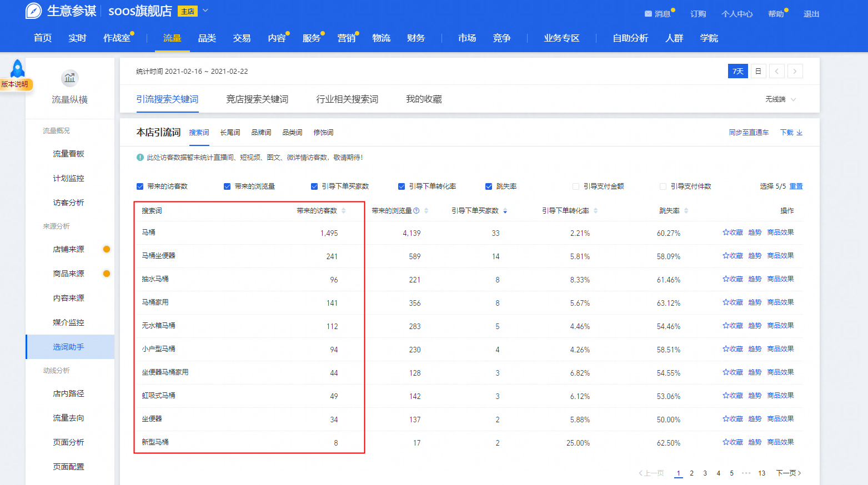This screenshot has width=868, height=485.
Task: Click the 消息 envelope icon
Action: 648,14
